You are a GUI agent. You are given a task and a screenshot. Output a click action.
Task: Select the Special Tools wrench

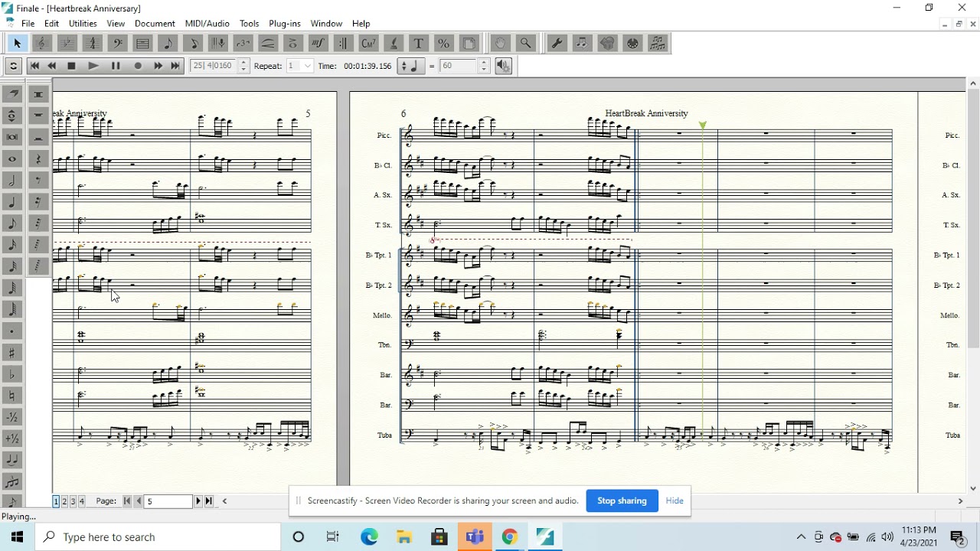(557, 44)
